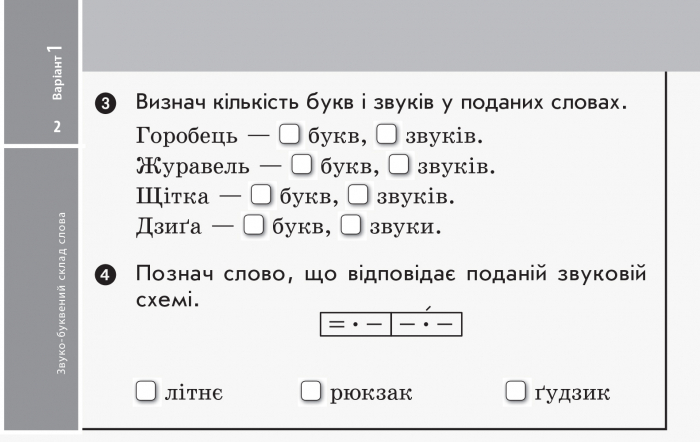Tick the checkbox next to рюкзак
Screen dimensions: 700x442
[311, 391]
